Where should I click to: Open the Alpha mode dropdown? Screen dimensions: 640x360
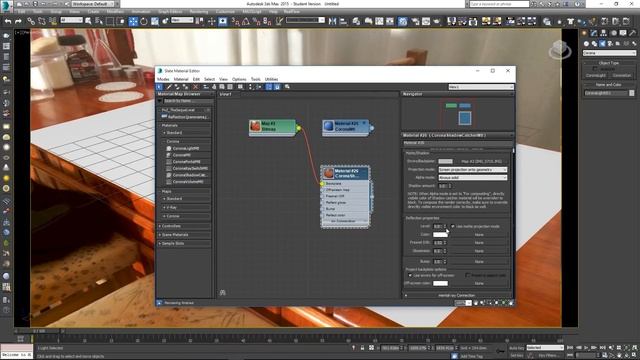pos(473,178)
